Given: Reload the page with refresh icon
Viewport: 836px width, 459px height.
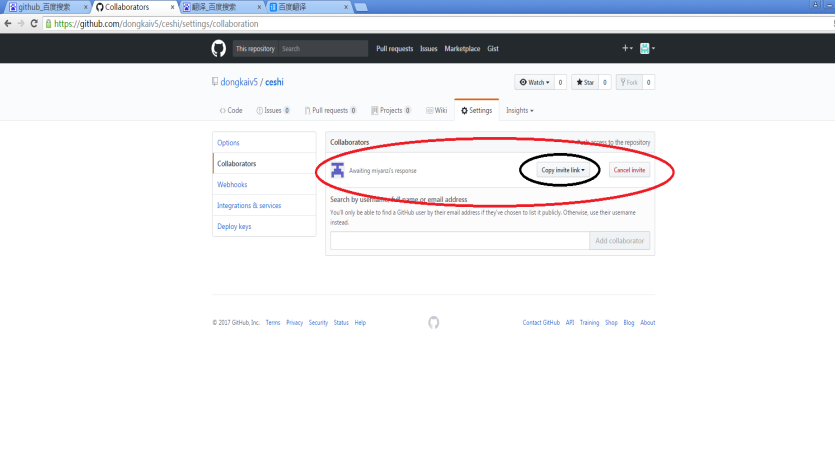Looking at the screenshot, I should click(34, 23).
